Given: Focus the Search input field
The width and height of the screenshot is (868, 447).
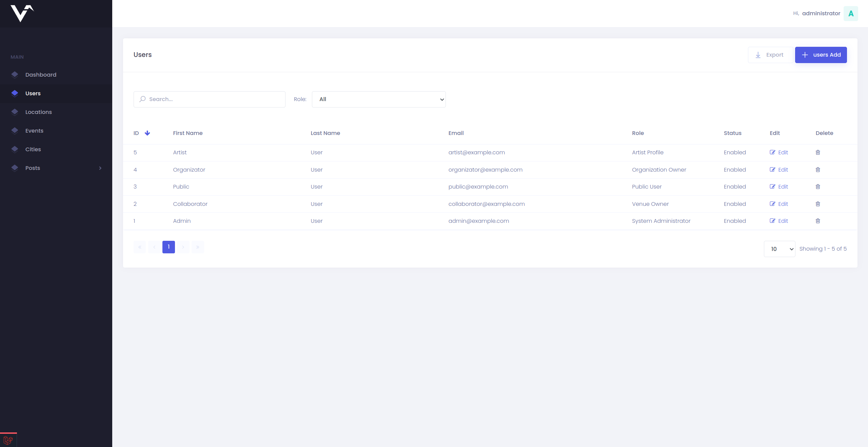Looking at the screenshot, I should [x=214, y=99].
